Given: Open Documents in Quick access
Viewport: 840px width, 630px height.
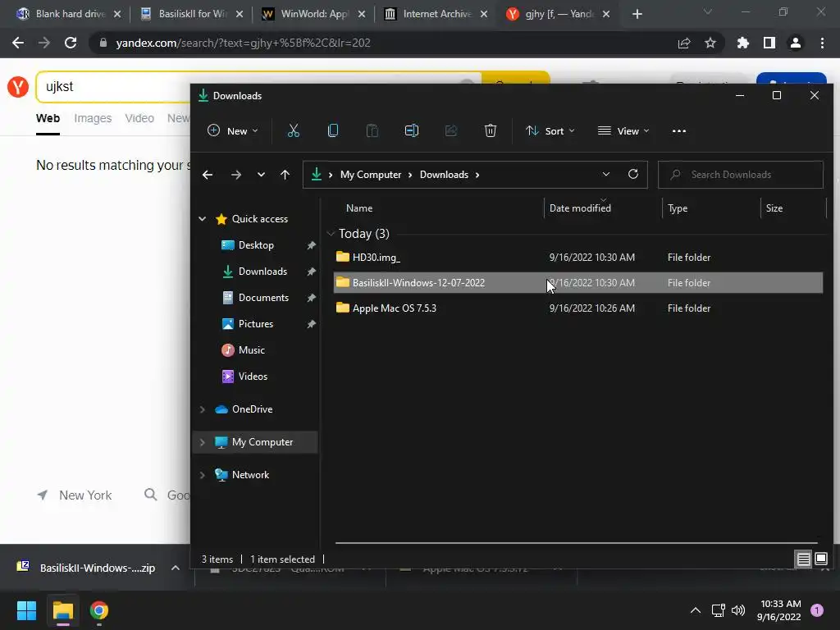Looking at the screenshot, I should (263, 297).
